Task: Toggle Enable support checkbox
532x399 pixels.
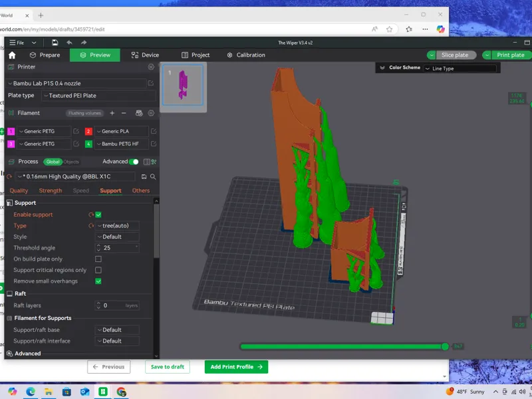Action: coord(98,215)
